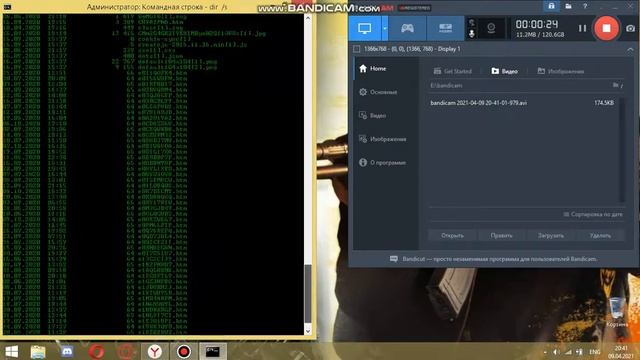
Task: Click the command prompt scrollbar thumb
Action: pos(308,293)
